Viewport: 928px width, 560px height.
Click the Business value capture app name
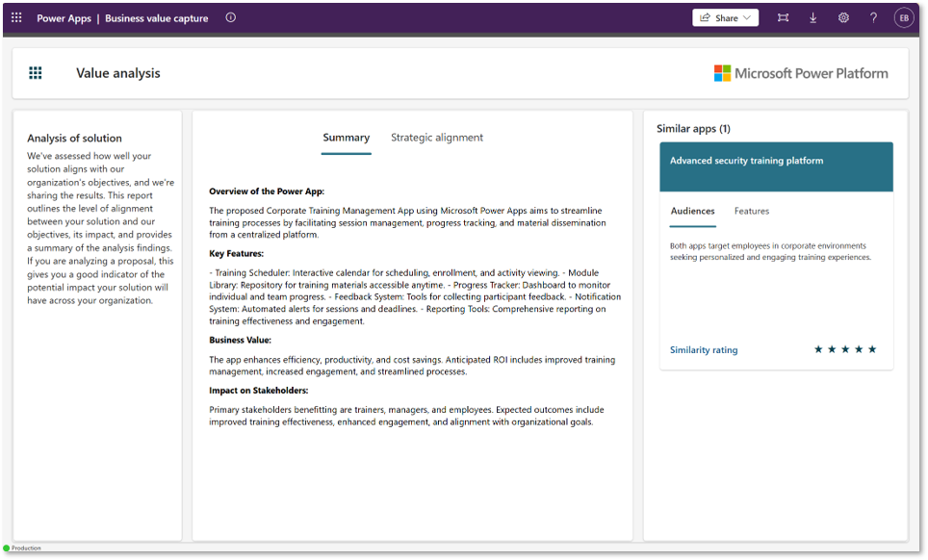tap(156, 18)
